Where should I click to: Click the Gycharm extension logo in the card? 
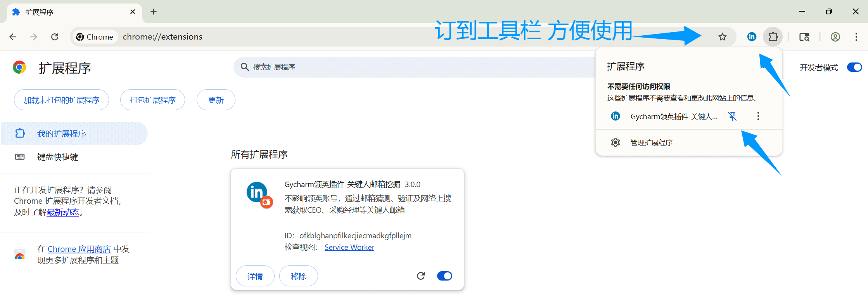pyautogui.click(x=259, y=194)
